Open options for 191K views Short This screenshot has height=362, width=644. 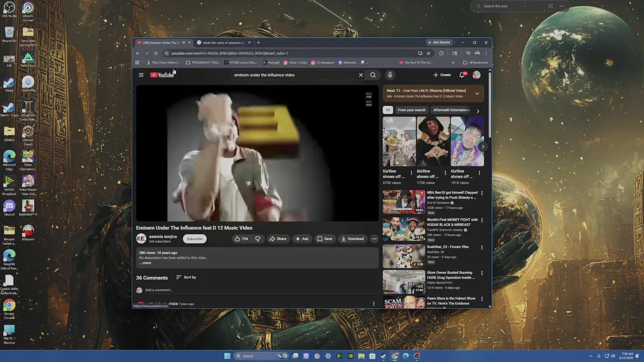[x=479, y=173]
